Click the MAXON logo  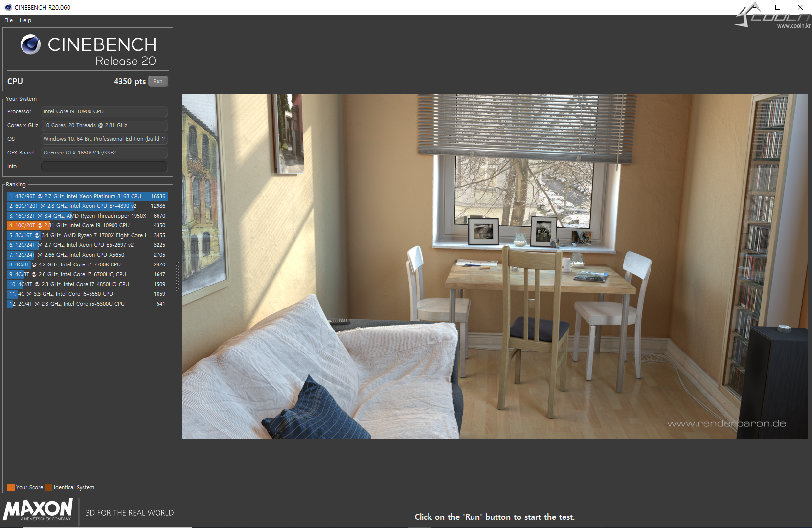[x=38, y=509]
